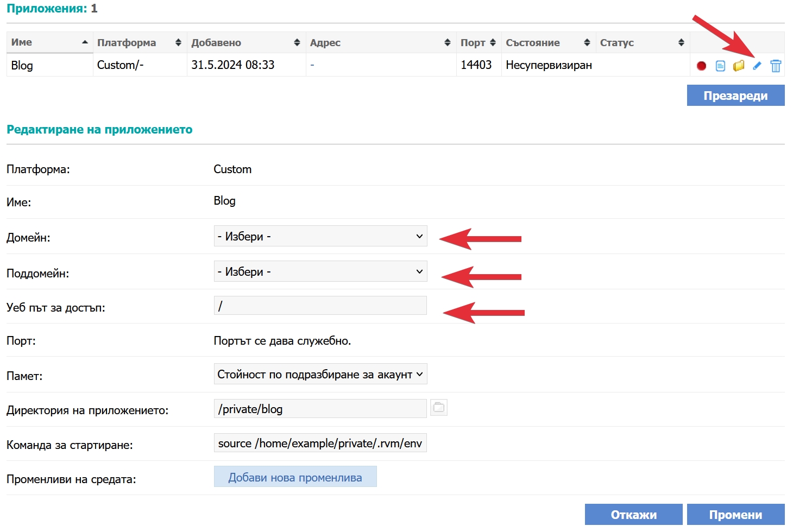
Task: Focus the Уеб път за достъп field
Action: [320, 306]
